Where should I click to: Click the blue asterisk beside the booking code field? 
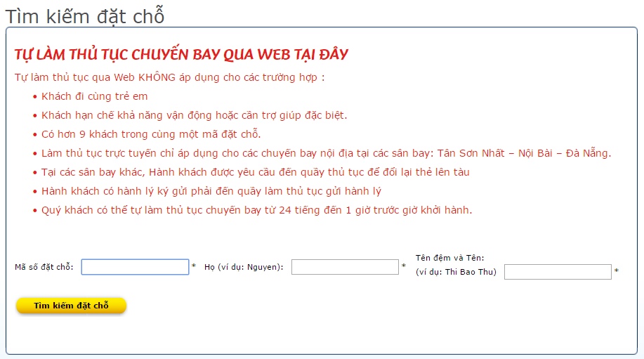tap(194, 267)
